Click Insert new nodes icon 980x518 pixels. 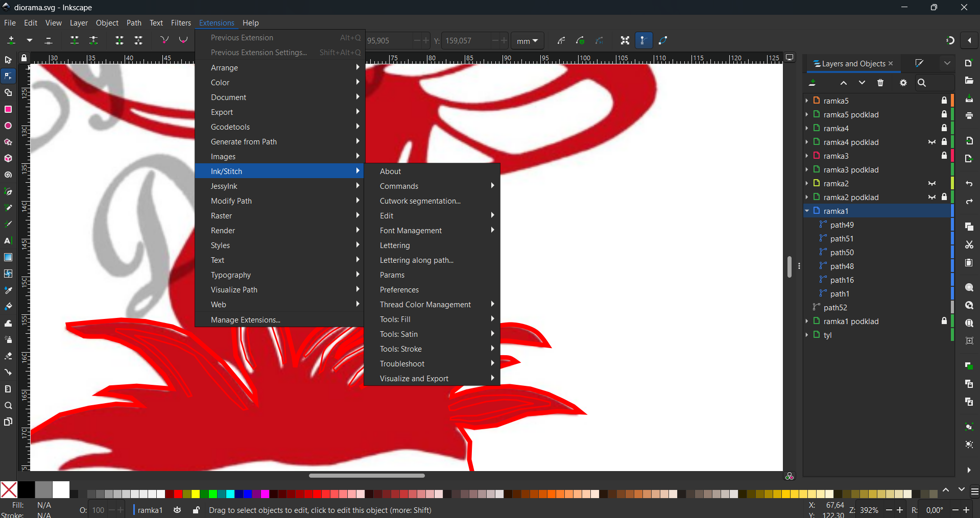click(x=11, y=40)
